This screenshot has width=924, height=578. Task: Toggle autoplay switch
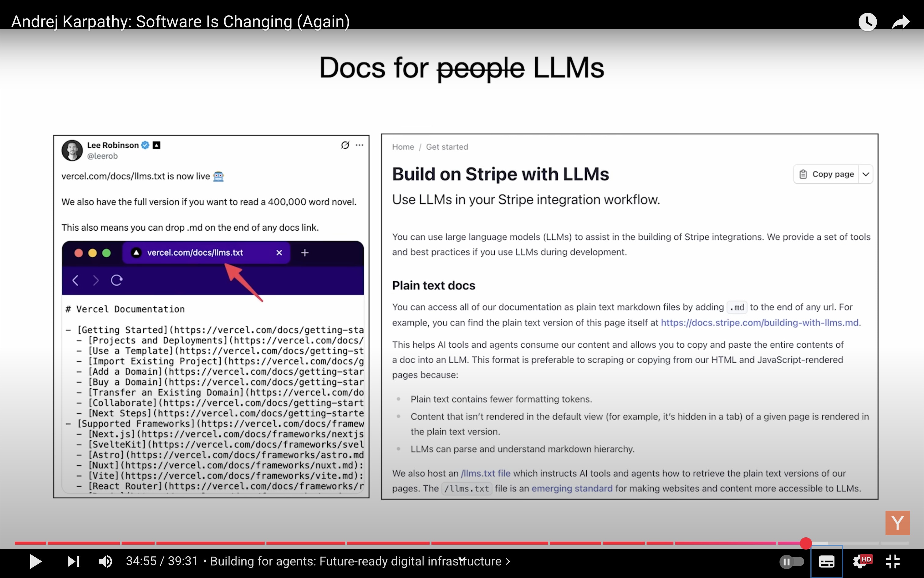791,561
